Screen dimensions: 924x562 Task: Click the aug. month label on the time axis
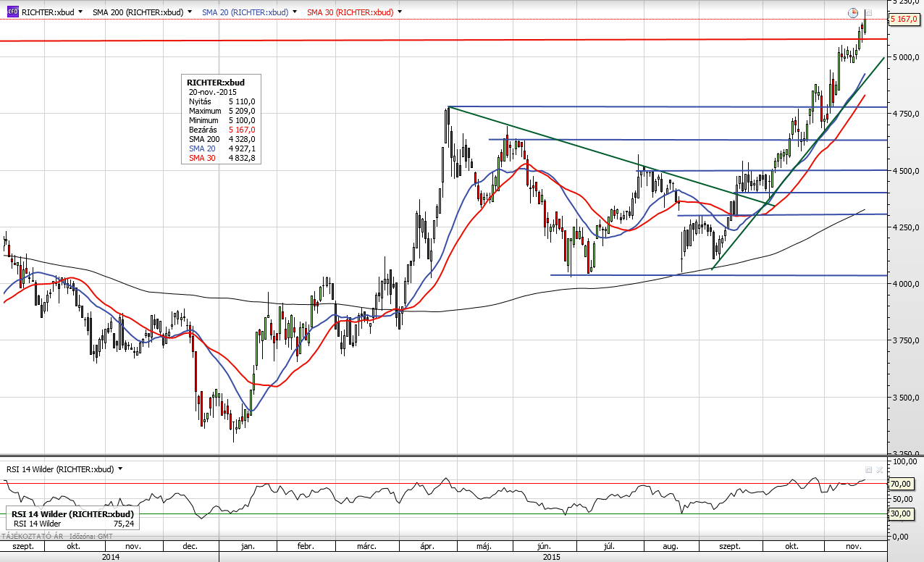click(671, 546)
